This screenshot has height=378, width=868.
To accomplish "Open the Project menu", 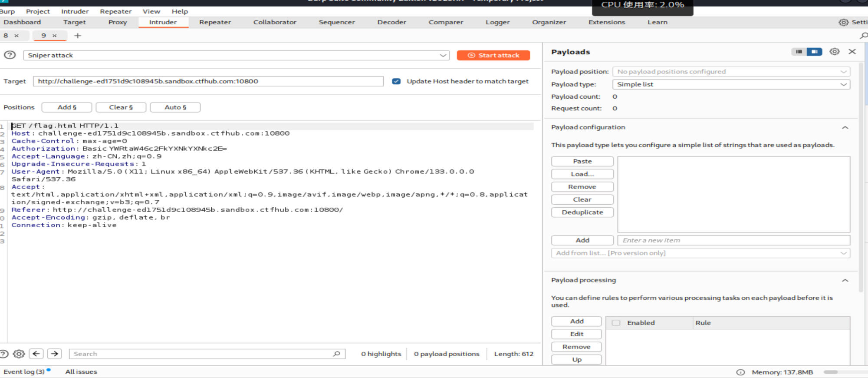I will coord(38,11).
